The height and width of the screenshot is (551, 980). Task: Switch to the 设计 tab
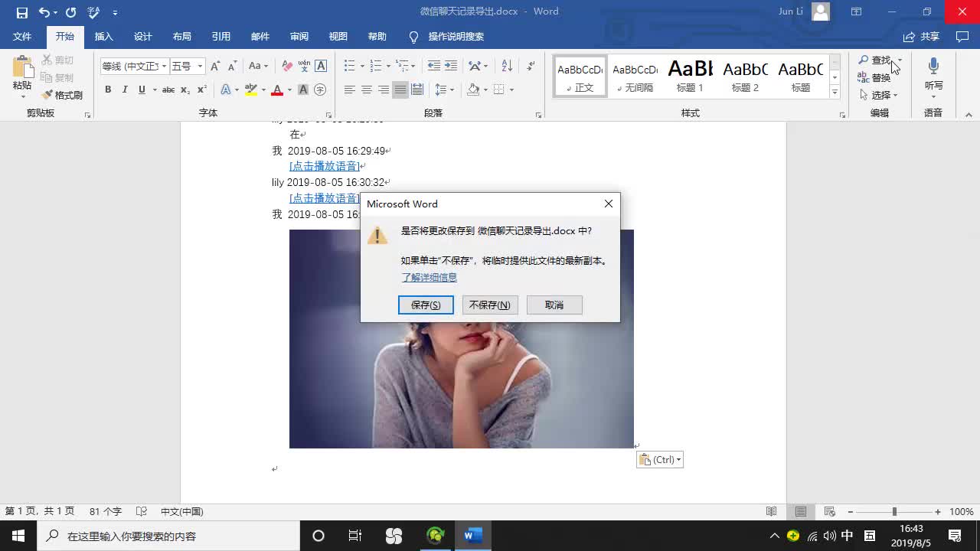click(142, 36)
